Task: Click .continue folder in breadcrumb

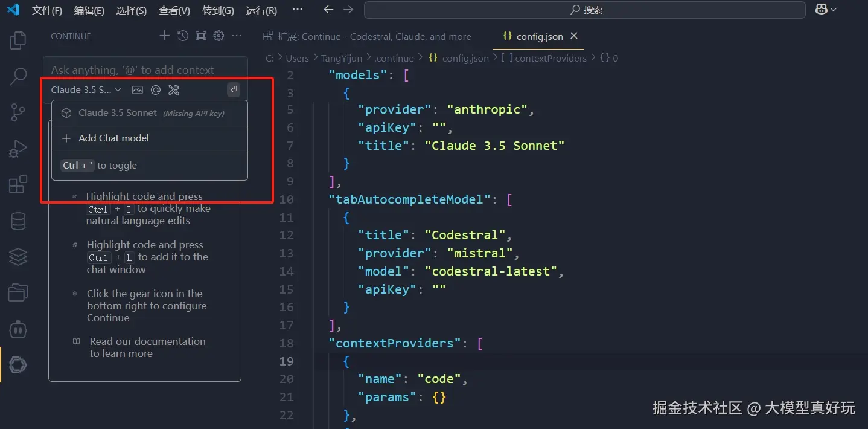Action: point(394,59)
